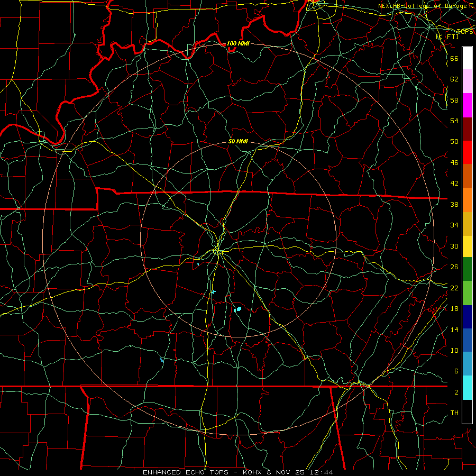Click the black TH legend swatch
476x476 pixels.
467,411
